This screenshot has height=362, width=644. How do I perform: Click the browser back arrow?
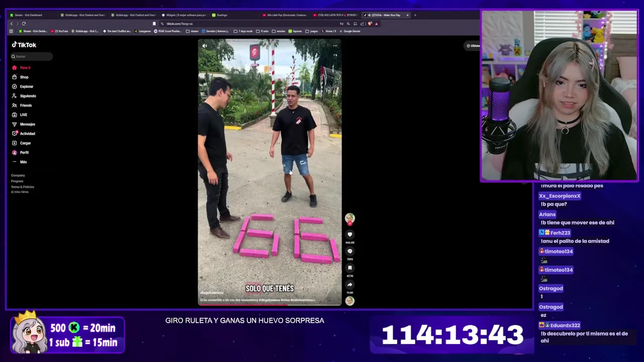click(x=11, y=24)
